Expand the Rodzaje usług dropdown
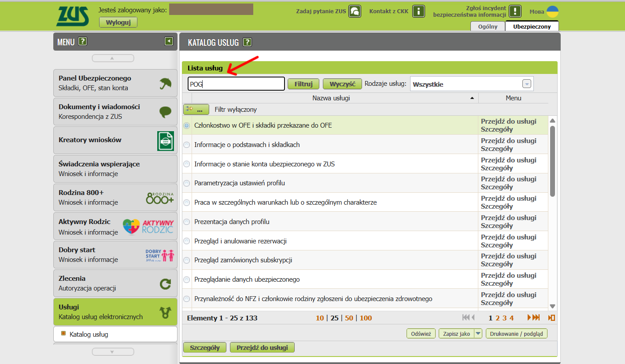625x364 pixels. (526, 84)
